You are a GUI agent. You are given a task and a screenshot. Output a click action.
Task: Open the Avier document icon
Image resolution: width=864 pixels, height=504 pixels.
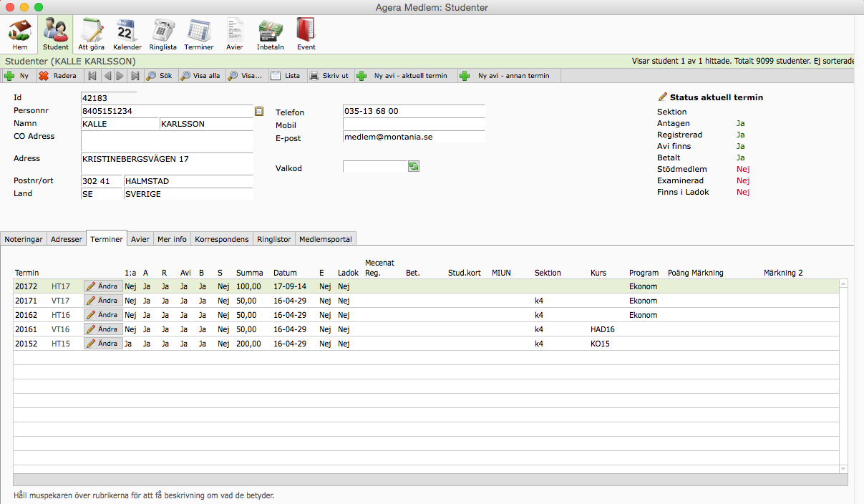tap(235, 34)
